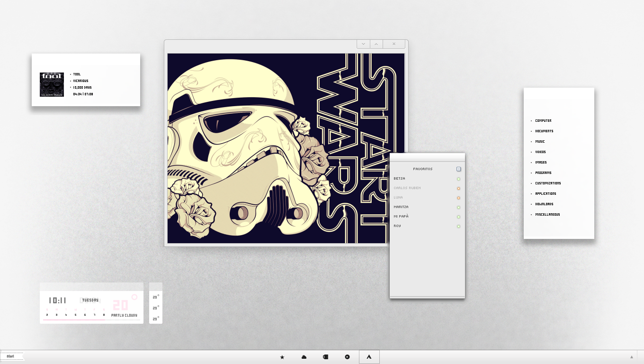Screen dimensions: 644x364
Task: Click calendar date 8
Action: [104, 315]
